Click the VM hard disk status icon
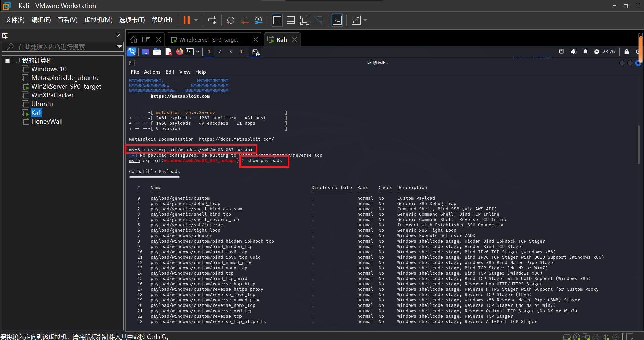The image size is (644, 340). [567, 337]
